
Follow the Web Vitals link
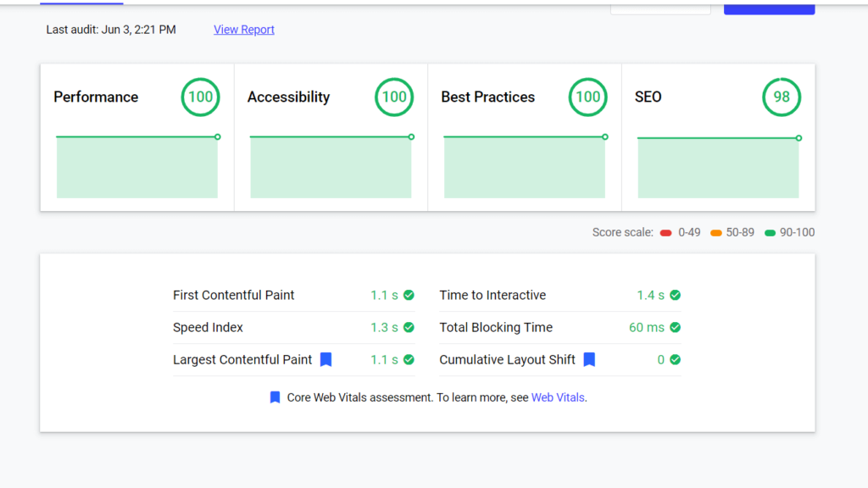pyautogui.click(x=558, y=397)
